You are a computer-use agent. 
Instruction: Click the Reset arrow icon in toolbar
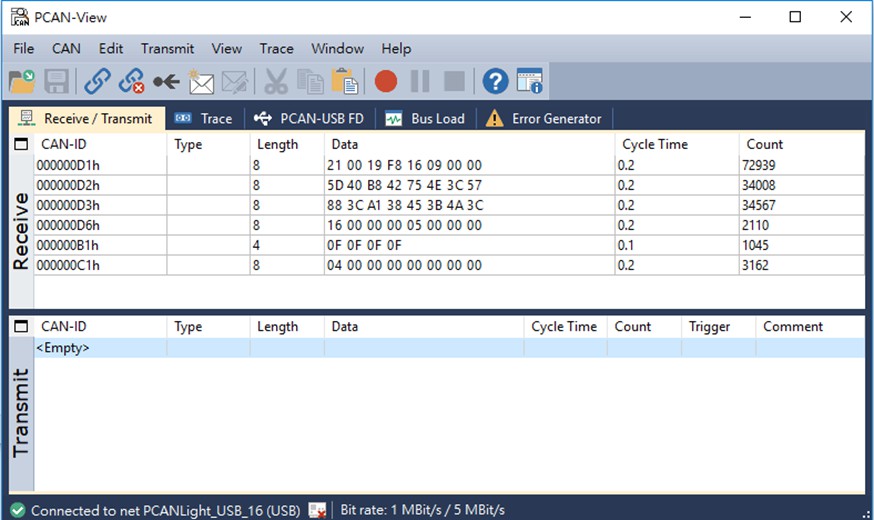click(166, 82)
